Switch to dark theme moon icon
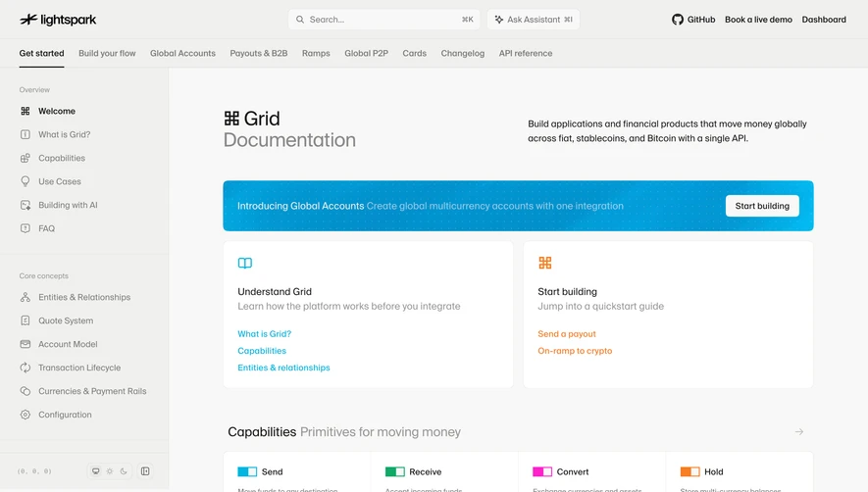 (124, 471)
